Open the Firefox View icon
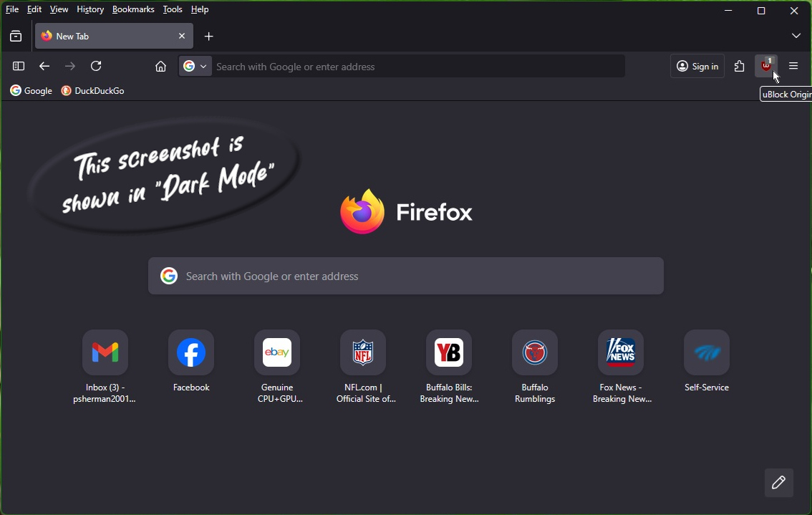This screenshot has width=812, height=515. point(16,37)
